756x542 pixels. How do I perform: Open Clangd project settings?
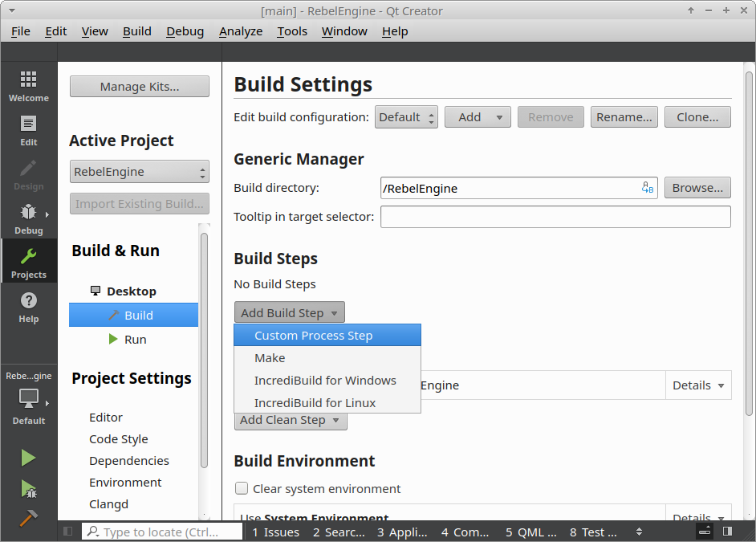point(108,504)
